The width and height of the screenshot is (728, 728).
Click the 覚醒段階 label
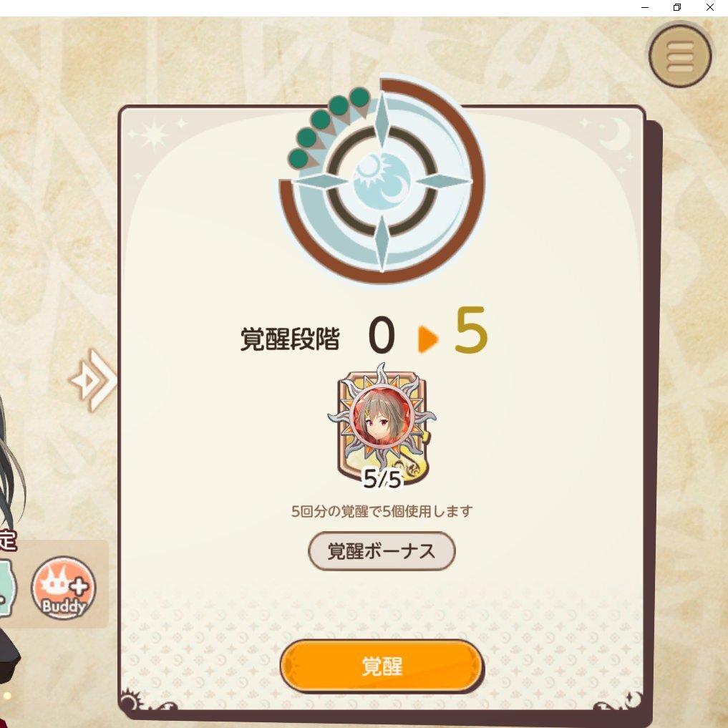tap(290, 339)
